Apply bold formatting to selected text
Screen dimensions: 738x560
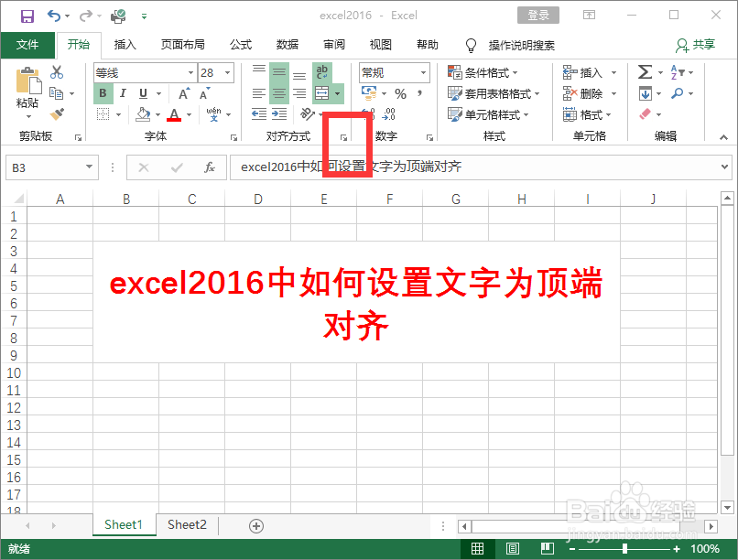(x=102, y=92)
